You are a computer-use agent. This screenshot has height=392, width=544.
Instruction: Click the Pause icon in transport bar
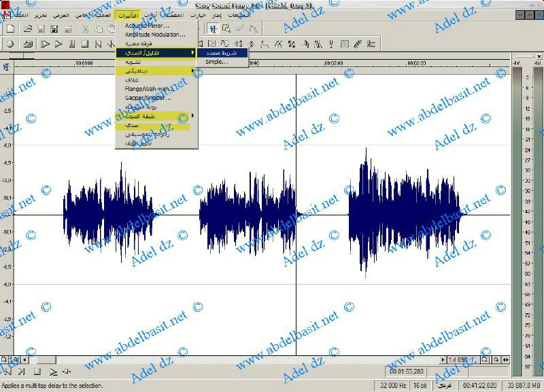pos(72,44)
